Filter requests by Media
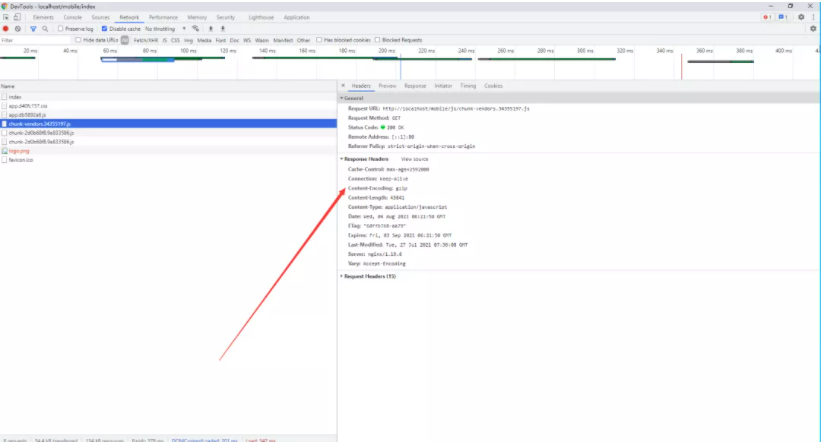The width and height of the screenshot is (823, 448). click(x=204, y=40)
